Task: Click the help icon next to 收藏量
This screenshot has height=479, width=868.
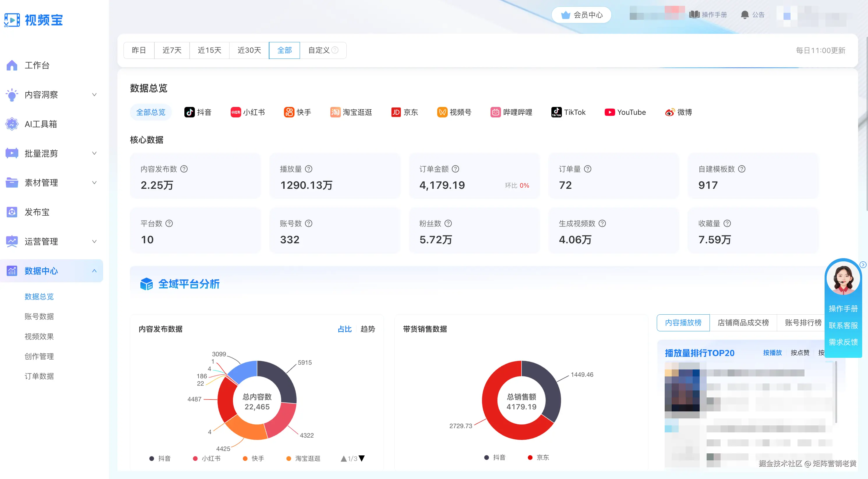Action: coord(727,223)
